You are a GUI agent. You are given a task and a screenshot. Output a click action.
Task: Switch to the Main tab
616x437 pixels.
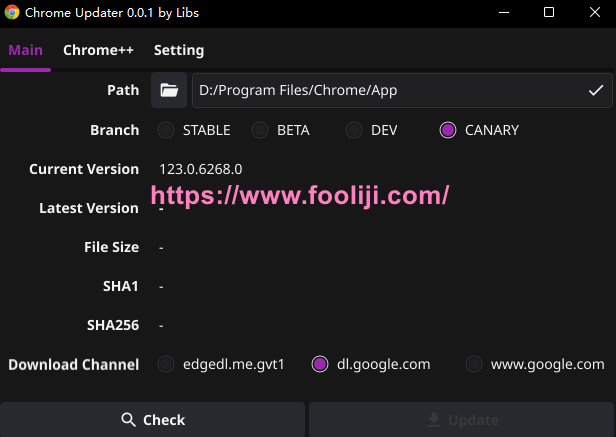pos(25,50)
